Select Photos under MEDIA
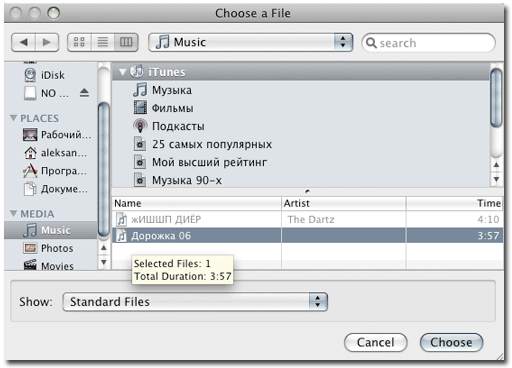This screenshot has width=512, height=368. [x=51, y=248]
